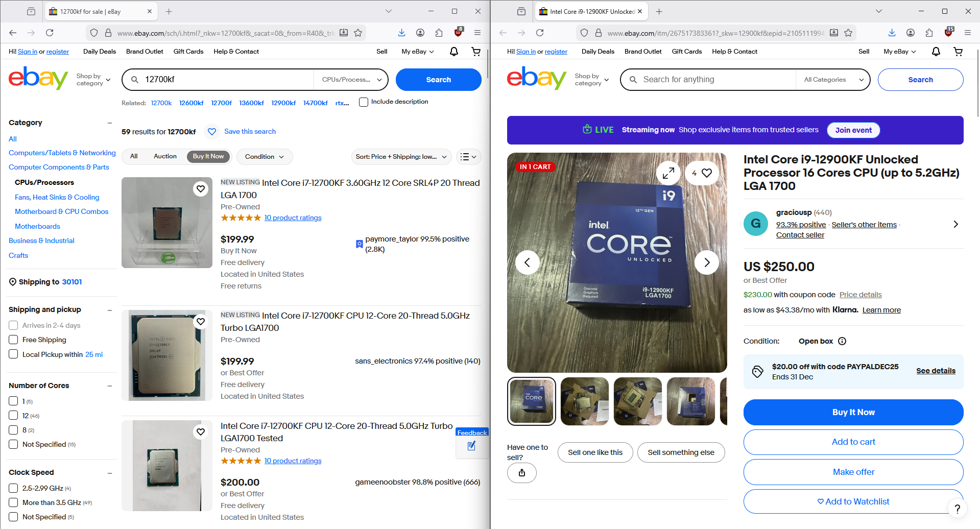Viewport: 980px width, 529px height.
Task: Click the large Buy It Now button
Action: [853, 412]
